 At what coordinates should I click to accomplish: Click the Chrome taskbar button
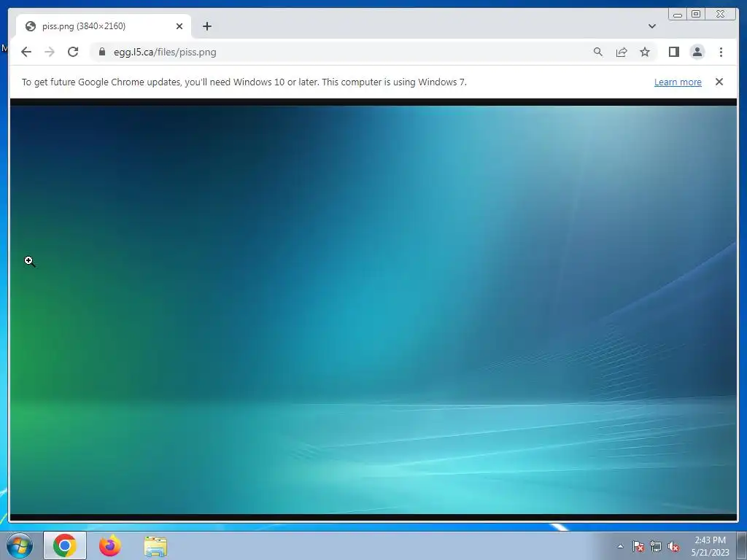coord(65,545)
